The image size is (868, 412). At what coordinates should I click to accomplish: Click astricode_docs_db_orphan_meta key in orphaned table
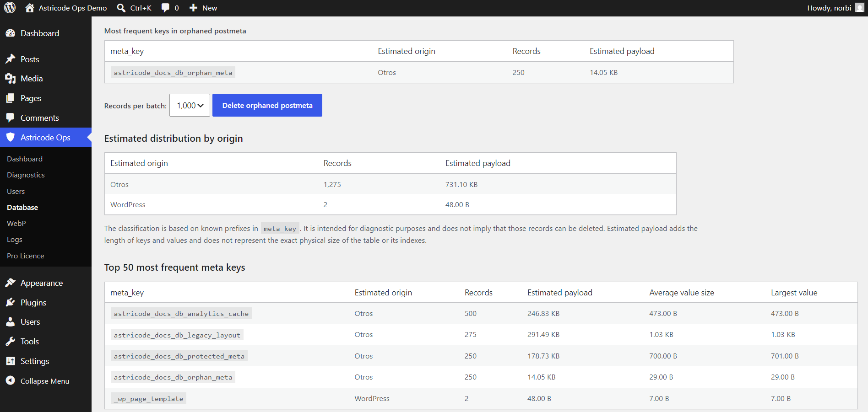[173, 72]
